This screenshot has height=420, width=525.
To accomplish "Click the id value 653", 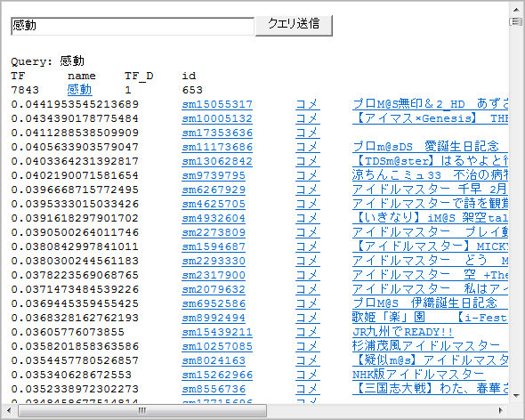I will [192, 90].
